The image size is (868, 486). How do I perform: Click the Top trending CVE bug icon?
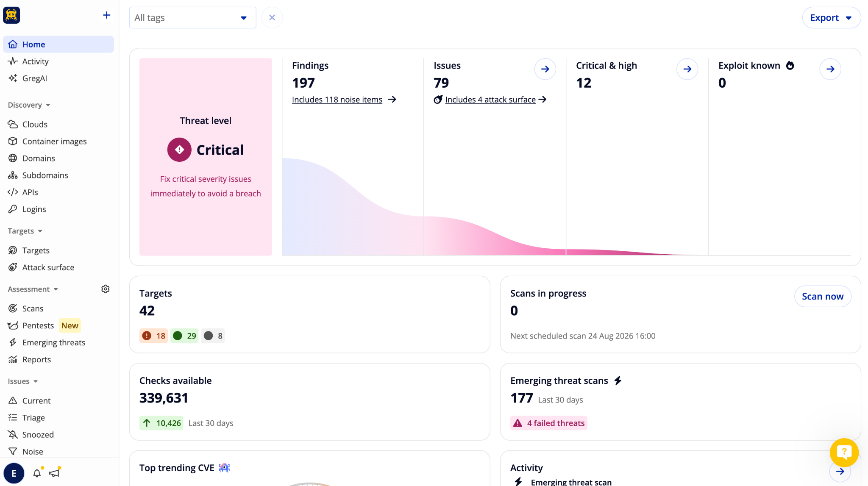(x=224, y=468)
